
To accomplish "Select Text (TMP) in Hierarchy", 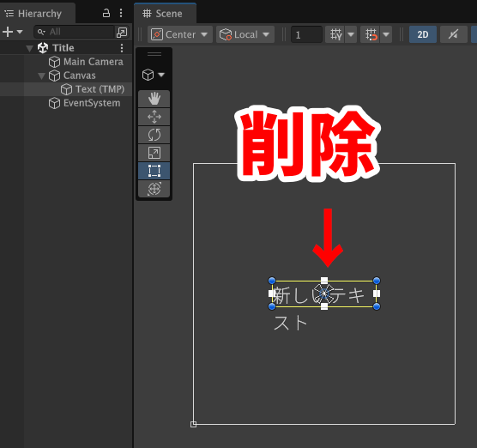I will 66,89.
